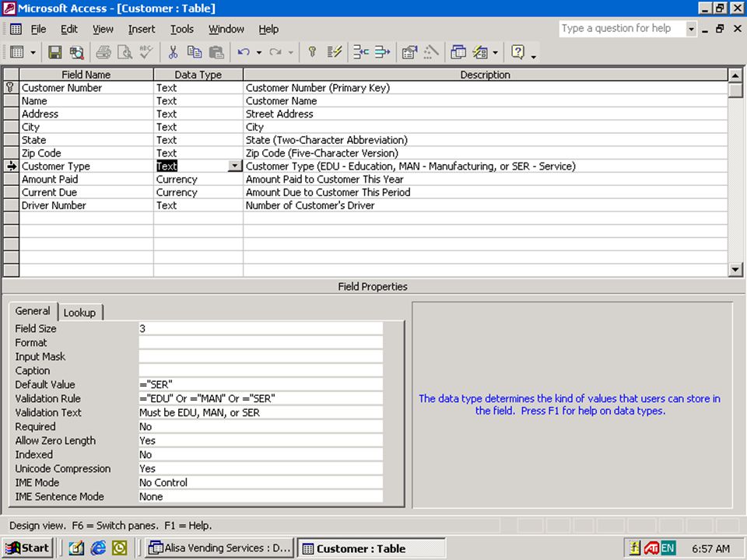
Task: Select the Customer Number row selector
Action: coord(11,88)
